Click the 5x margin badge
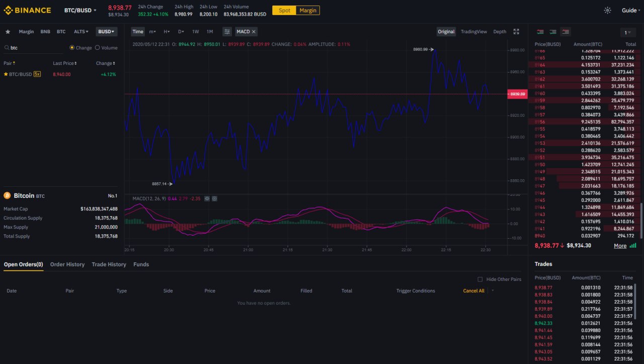Image resolution: width=644 pixels, height=364 pixels. coord(37,74)
